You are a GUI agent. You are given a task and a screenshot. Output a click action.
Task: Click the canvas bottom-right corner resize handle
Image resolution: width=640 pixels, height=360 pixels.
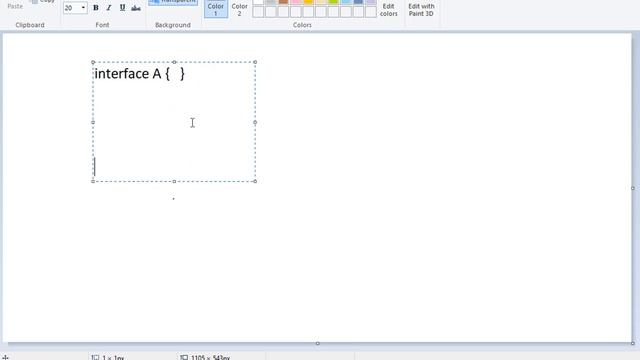pyautogui.click(x=633, y=343)
